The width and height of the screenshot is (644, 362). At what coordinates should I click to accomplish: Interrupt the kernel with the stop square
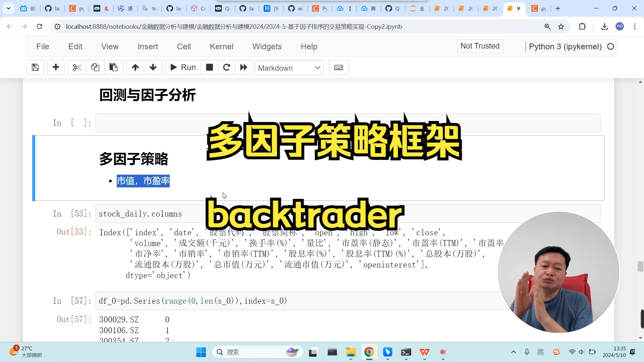click(209, 67)
